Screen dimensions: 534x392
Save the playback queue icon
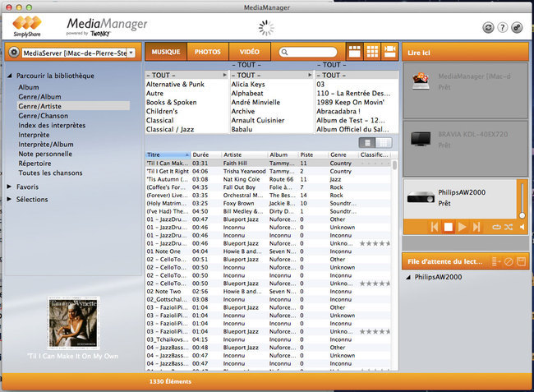(x=521, y=261)
